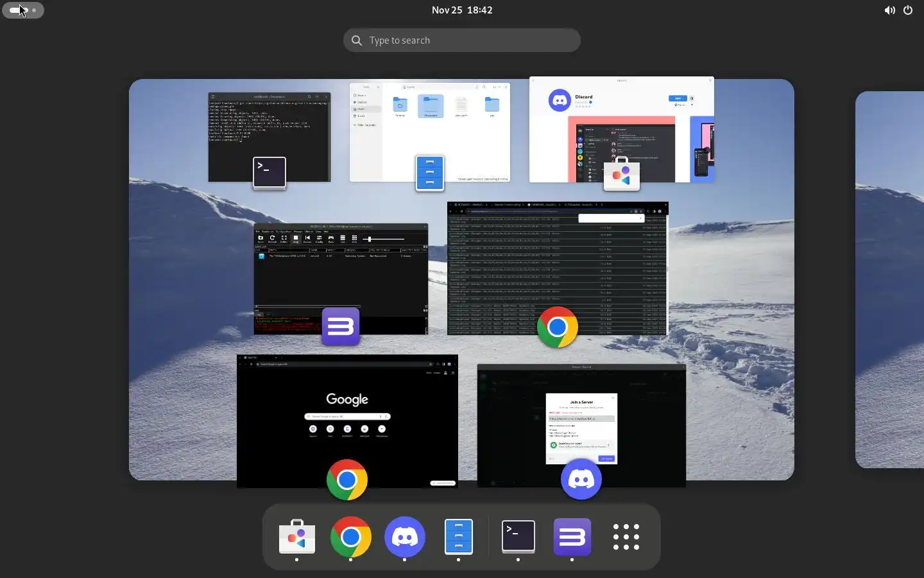The image size is (924, 578).
Task: Open RPCS3 purple dock icon
Action: [x=572, y=537]
